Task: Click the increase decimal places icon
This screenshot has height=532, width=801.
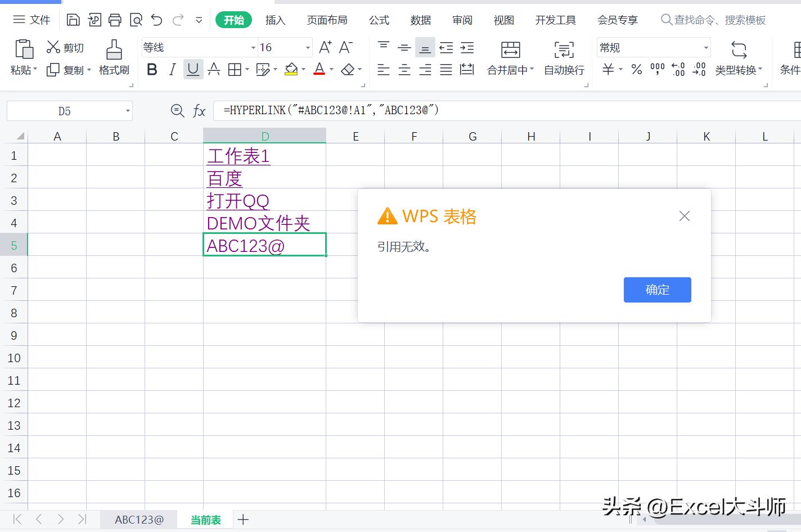Action: [x=678, y=69]
